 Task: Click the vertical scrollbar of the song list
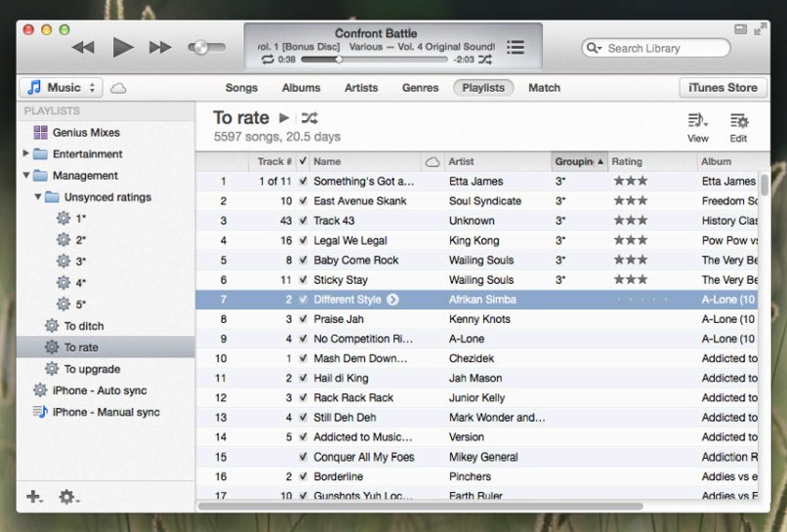[764, 184]
